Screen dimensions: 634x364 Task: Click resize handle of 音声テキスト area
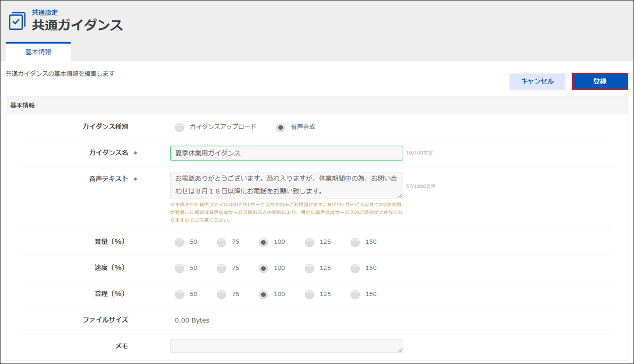pos(400,195)
